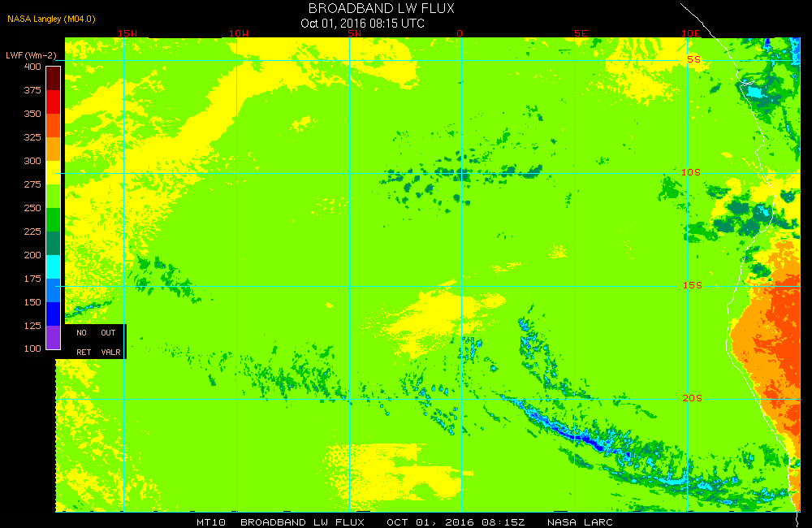This screenshot has height=528, width=812.
Task: Click the 'NO' legend label
Action: tap(81, 333)
